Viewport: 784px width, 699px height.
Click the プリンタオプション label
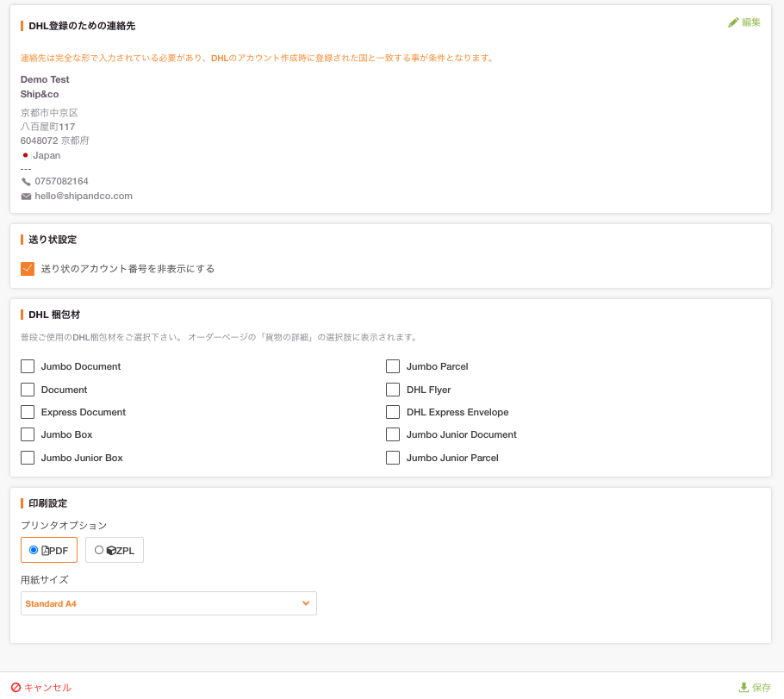[x=64, y=526]
